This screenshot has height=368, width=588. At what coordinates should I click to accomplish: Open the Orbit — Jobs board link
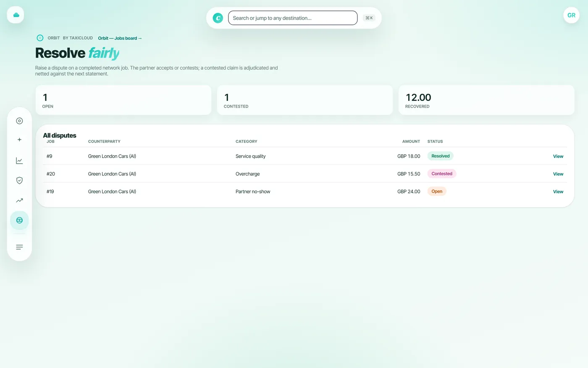pyautogui.click(x=120, y=38)
